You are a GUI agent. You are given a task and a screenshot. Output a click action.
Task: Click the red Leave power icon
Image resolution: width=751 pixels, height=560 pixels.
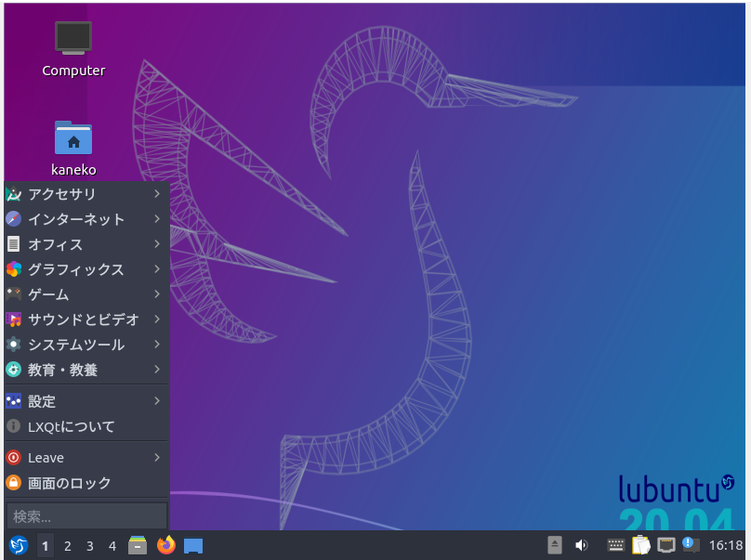[13, 458]
